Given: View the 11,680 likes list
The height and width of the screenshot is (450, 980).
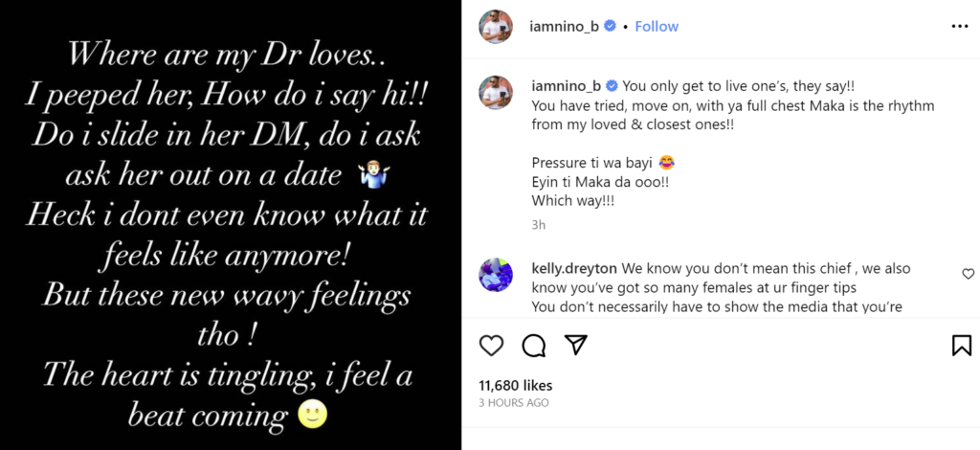Looking at the screenshot, I should (515, 385).
